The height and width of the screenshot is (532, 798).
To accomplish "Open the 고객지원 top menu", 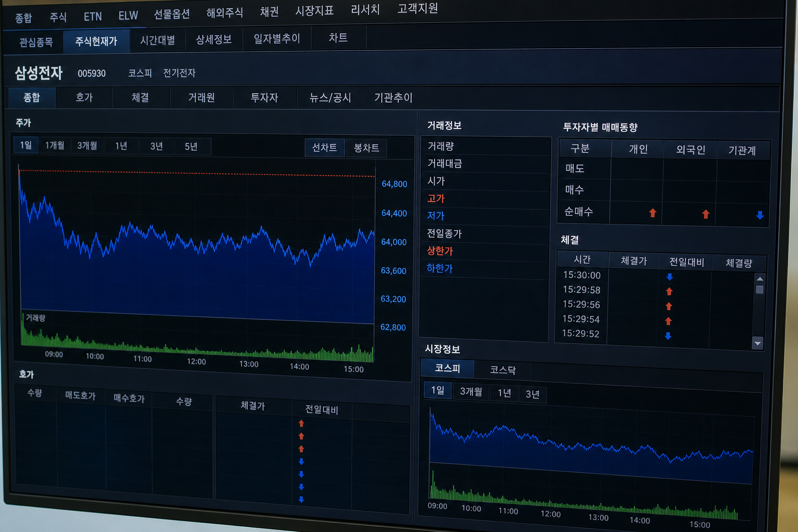I will point(418,8).
